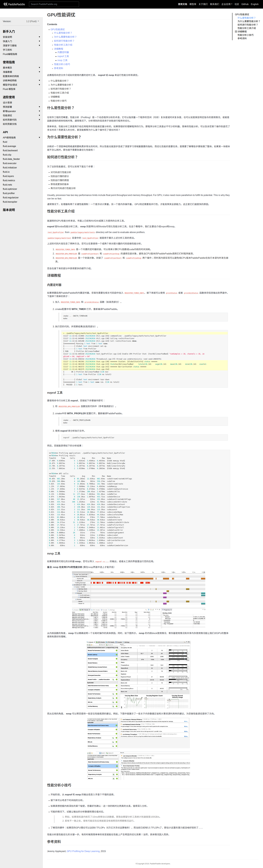
Task: Open 学习资料 in the sidebar
Action: coord(7,50)
